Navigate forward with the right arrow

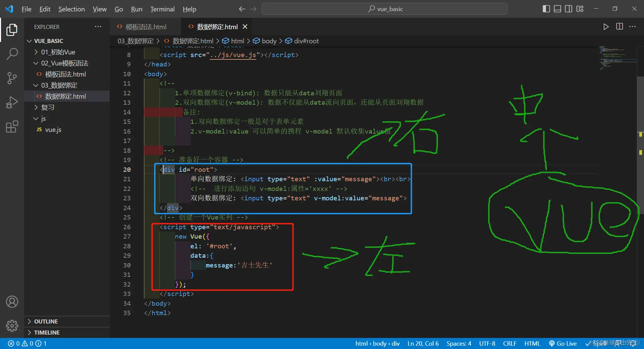coord(253,9)
